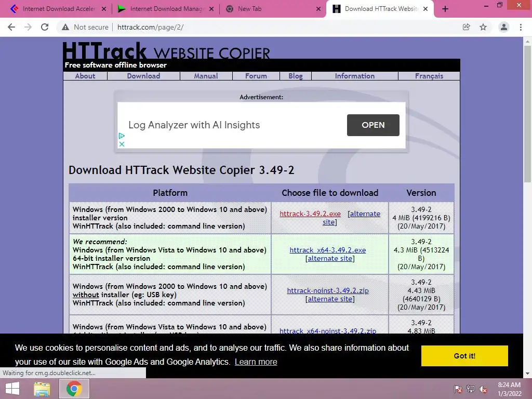Image resolution: width=532 pixels, height=399 pixels.
Task: Open the Windows Start menu
Action: pos(12,389)
